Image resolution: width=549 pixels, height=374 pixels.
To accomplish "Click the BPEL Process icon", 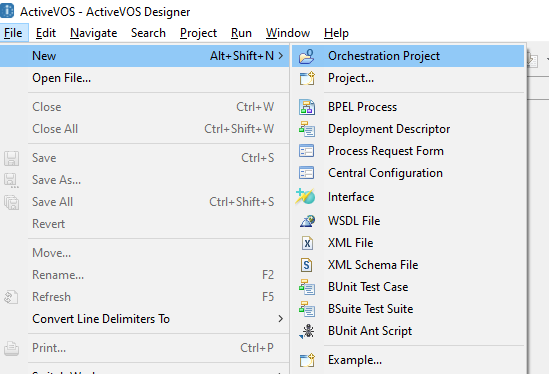I will coord(307,107).
